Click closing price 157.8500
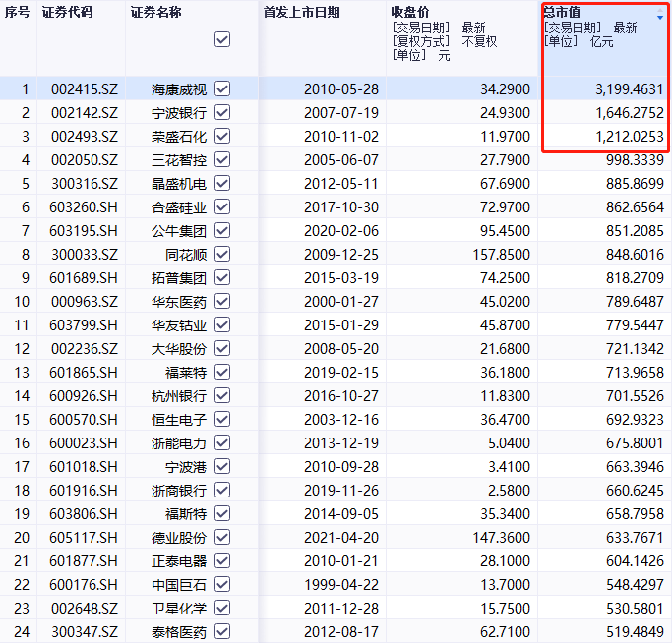 pos(501,255)
